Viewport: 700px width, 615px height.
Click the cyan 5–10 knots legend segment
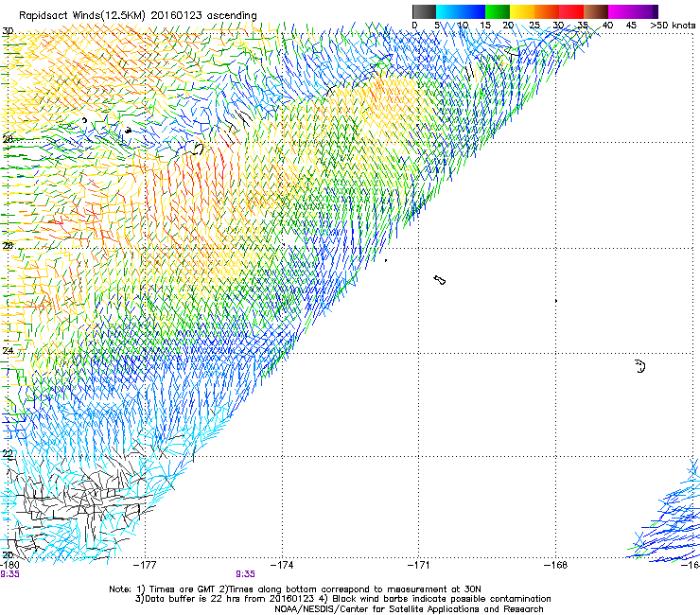pyautogui.click(x=448, y=11)
